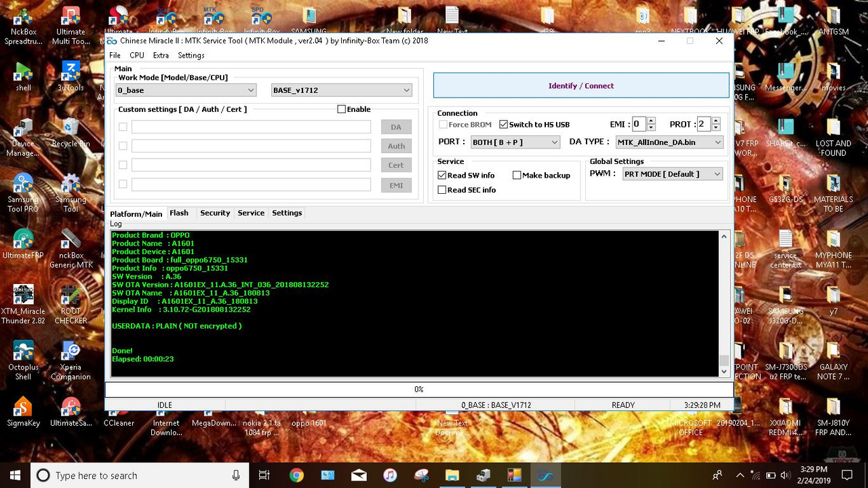Tick the checkbox beside the Auth field
The width and height of the screenshot is (868, 488).
[x=123, y=146]
